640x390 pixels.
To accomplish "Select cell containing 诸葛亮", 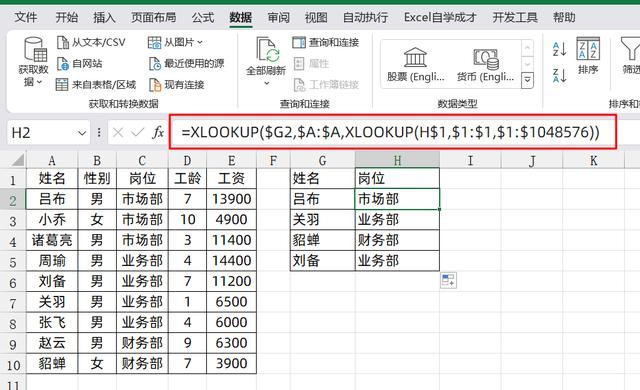I will 52,240.
